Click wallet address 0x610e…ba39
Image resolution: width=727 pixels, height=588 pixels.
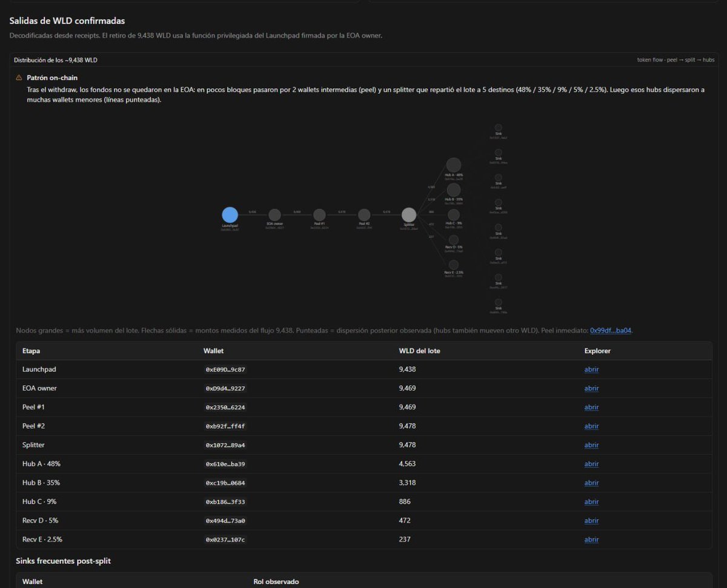tap(225, 464)
